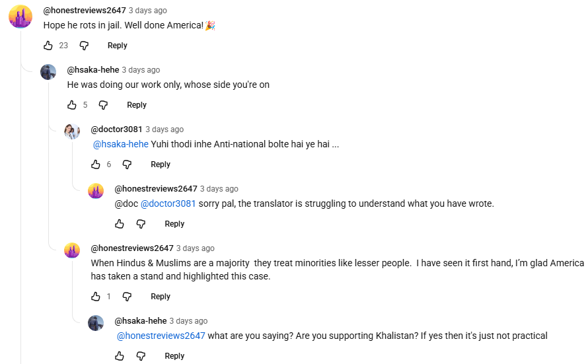The height and width of the screenshot is (364, 588).
Task: Like the "supporting Khalistan" reply
Action: [x=120, y=356]
